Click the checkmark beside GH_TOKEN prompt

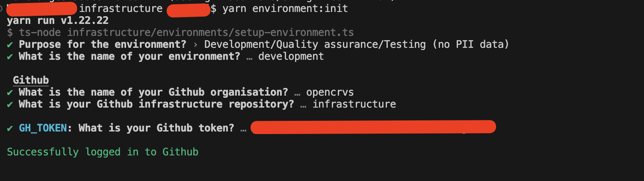(10, 128)
